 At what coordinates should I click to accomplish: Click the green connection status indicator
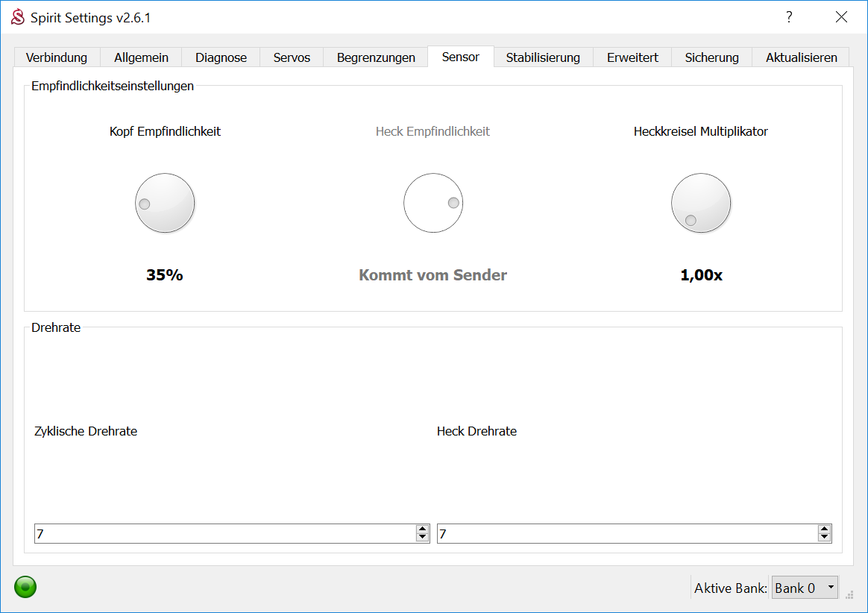coord(25,587)
